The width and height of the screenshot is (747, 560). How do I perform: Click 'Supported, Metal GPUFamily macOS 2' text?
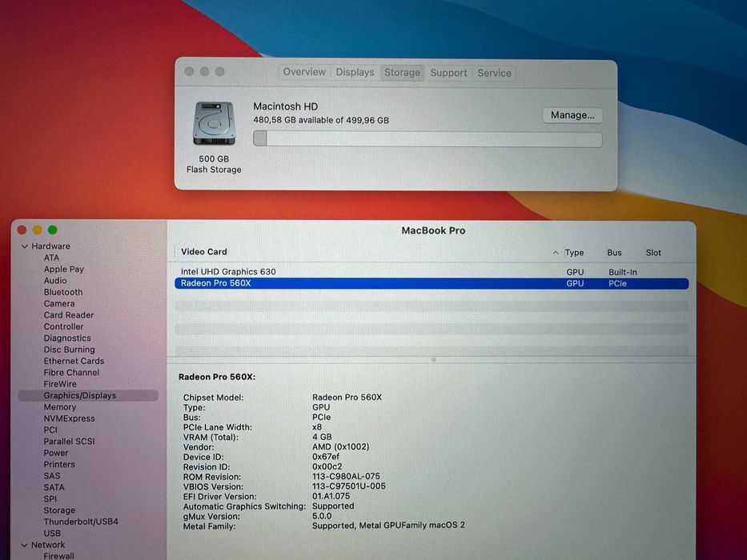388,526
